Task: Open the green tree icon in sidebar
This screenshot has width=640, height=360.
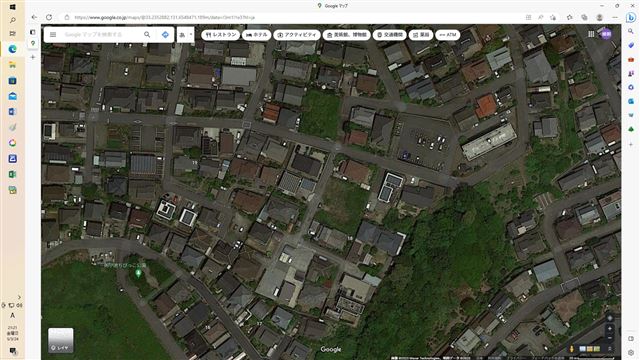Action: [631, 129]
